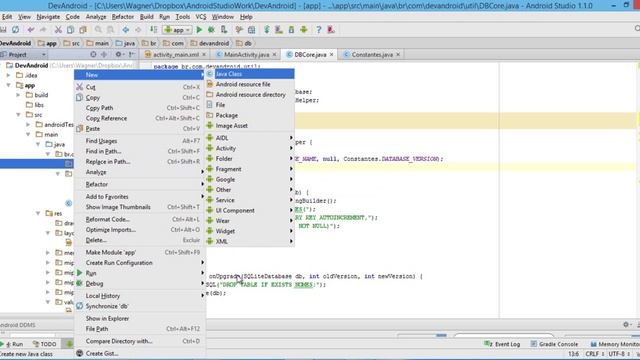The image size is (640, 360).
Task: Open the Event Log tool window
Action: (x=502, y=344)
